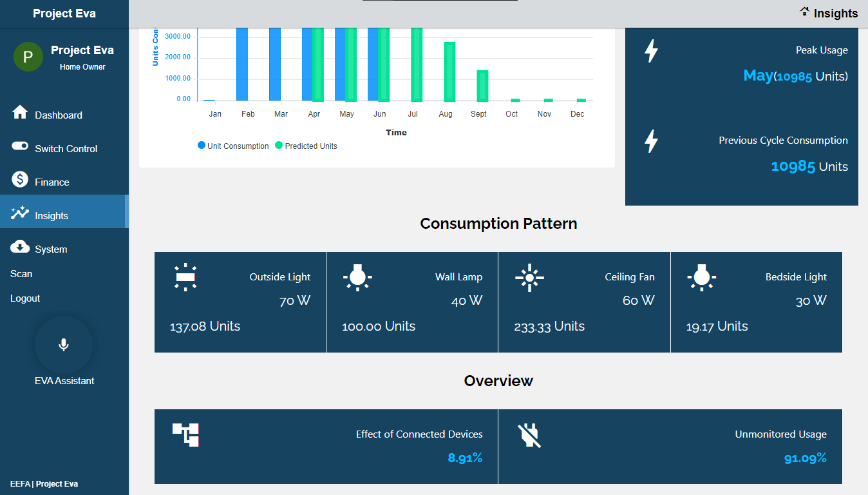
Task: Click the Previous Cycle Consumption bolt icon
Action: tap(652, 141)
